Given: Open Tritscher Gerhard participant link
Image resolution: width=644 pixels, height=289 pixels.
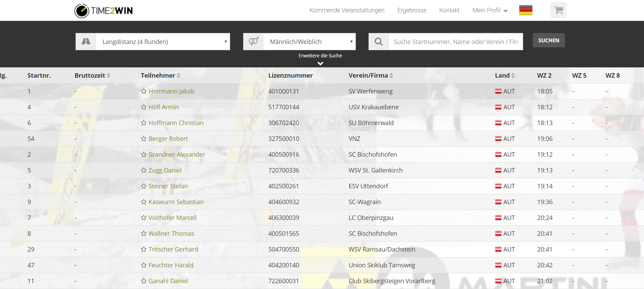Looking at the screenshot, I should coord(173,249).
